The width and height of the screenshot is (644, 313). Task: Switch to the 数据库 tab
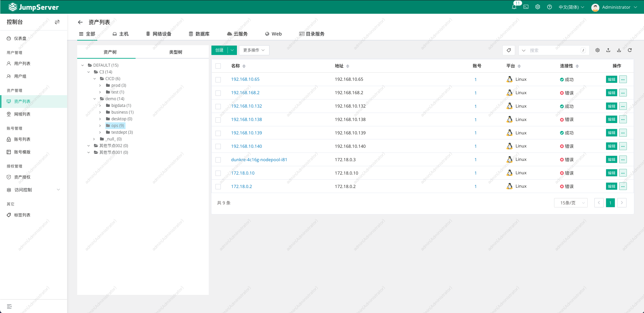(x=199, y=34)
